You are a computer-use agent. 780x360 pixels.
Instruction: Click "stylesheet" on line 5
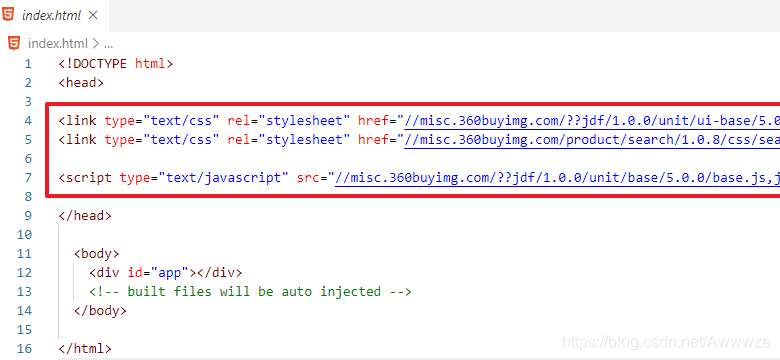[304, 140]
